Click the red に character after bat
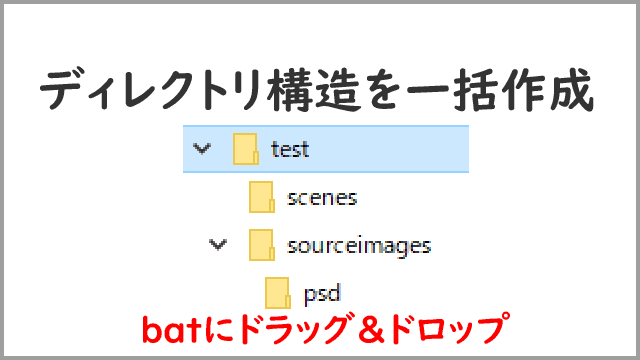The image size is (640, 360). pos(219,330)
